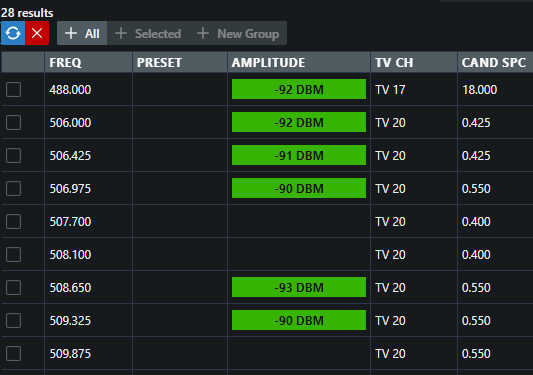Click the -90 DBM bar for 506.975
Viewport: 533px width, 375px height.
[x=299, y=188]
